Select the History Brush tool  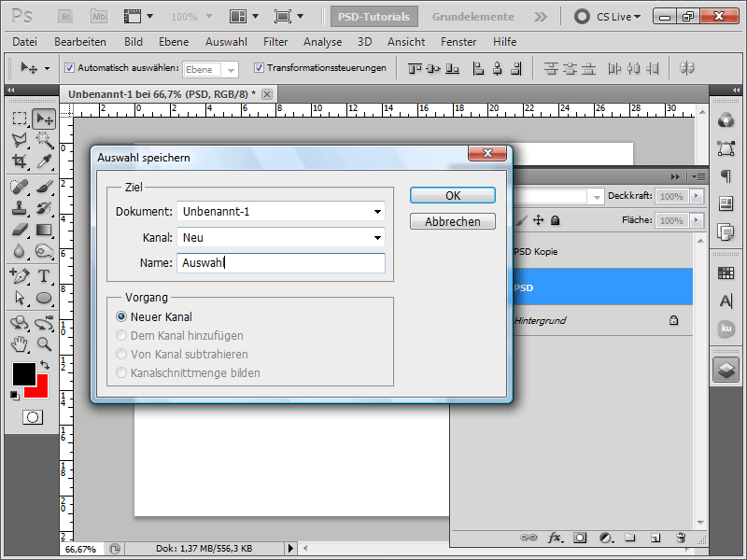[44, 208]
